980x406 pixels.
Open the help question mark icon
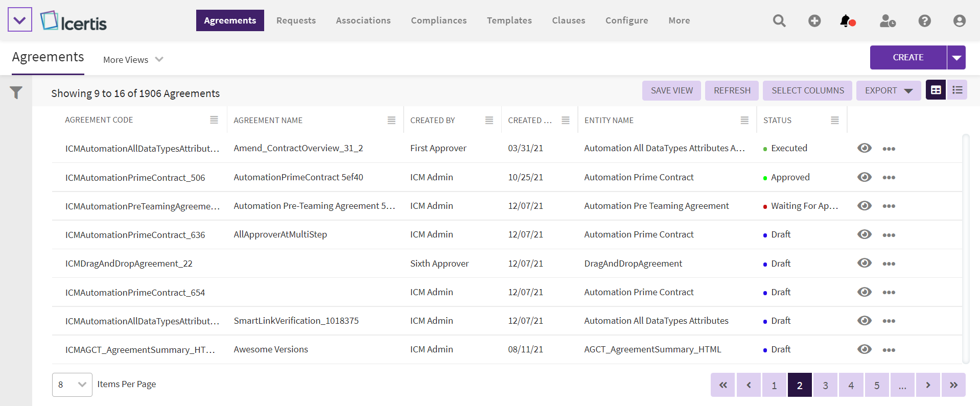coord(924,21)
